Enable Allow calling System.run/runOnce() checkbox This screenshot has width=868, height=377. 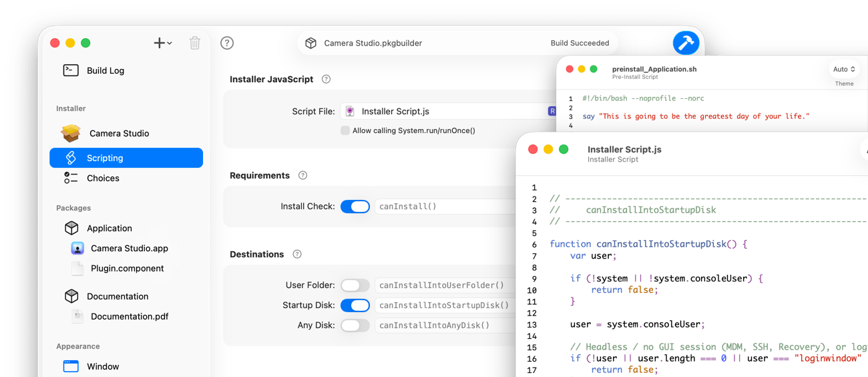point(345,130)
